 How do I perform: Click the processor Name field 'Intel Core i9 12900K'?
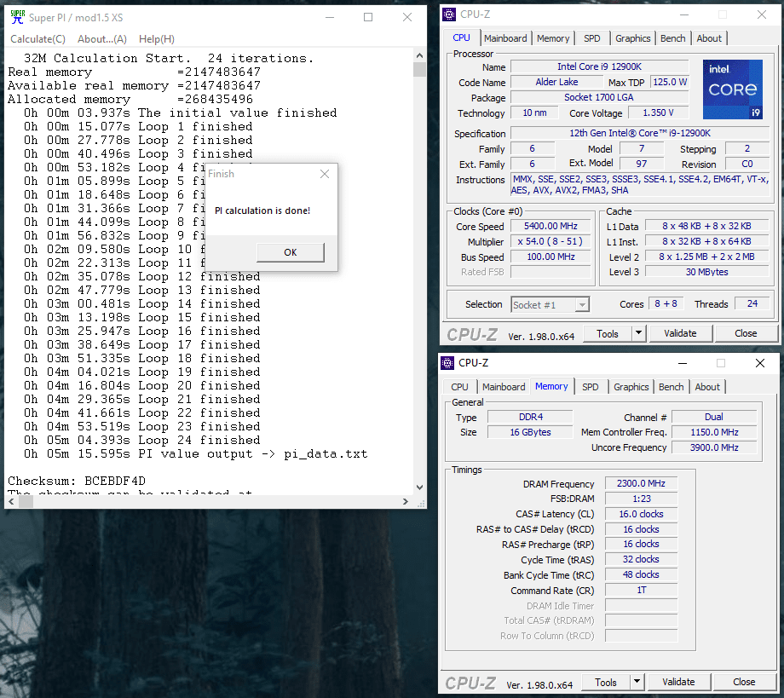coord(599,66)
